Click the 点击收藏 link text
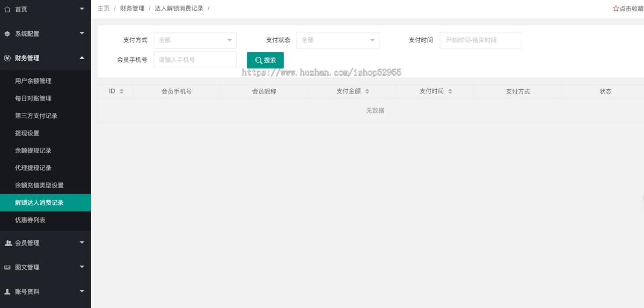 coord(632,9)
